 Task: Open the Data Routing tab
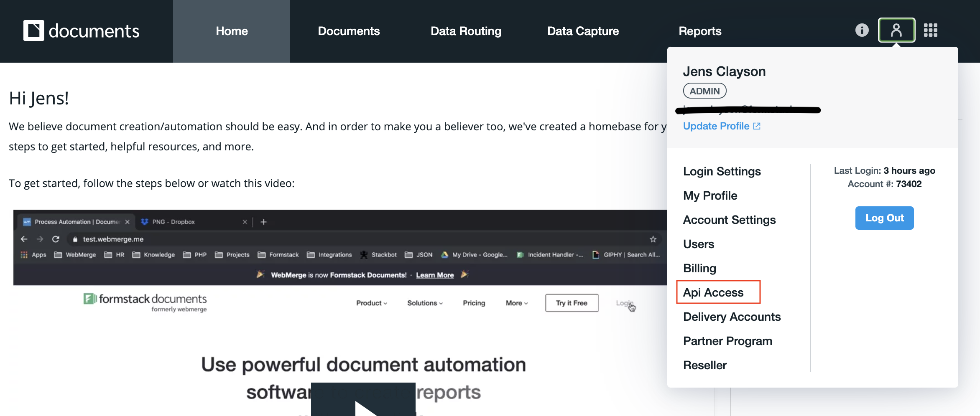coord(466,31)
